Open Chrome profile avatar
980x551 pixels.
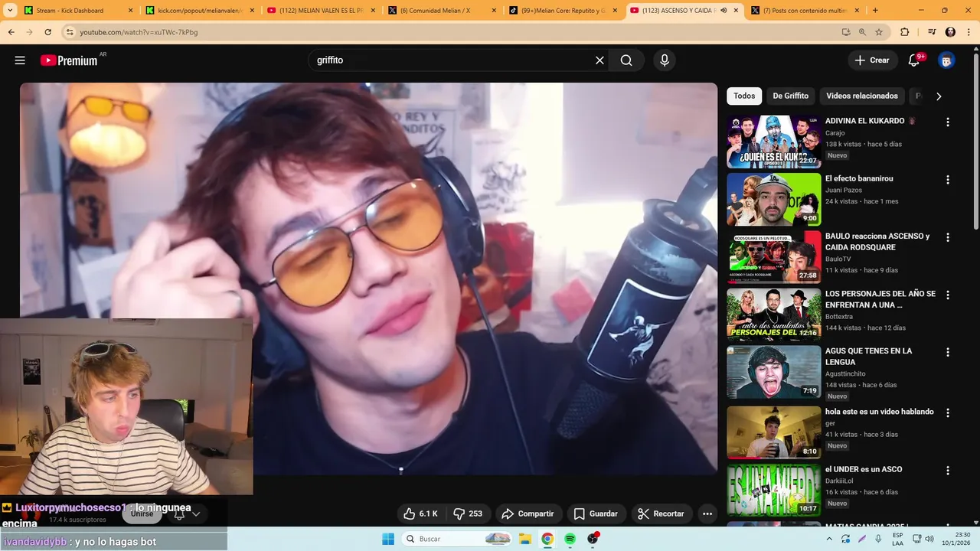[951, 32]
